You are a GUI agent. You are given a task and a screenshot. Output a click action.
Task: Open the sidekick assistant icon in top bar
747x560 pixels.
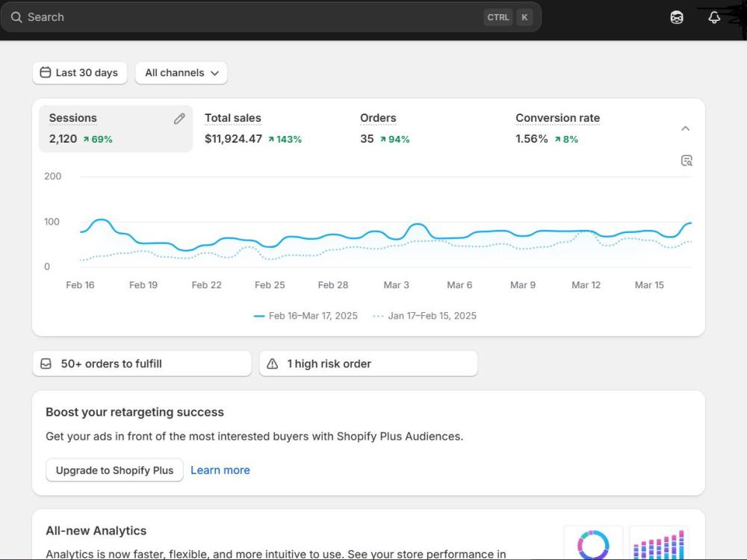coord(677,18)
